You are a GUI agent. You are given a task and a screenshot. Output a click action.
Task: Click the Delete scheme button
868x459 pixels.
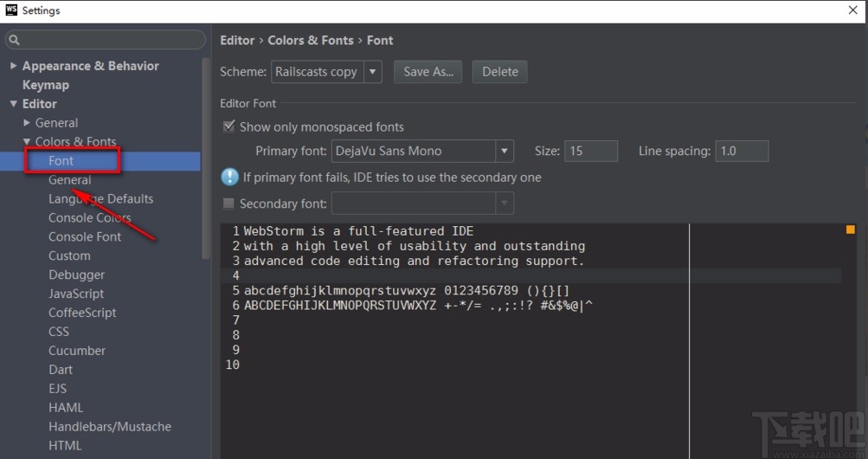click(x=499, y=72)
